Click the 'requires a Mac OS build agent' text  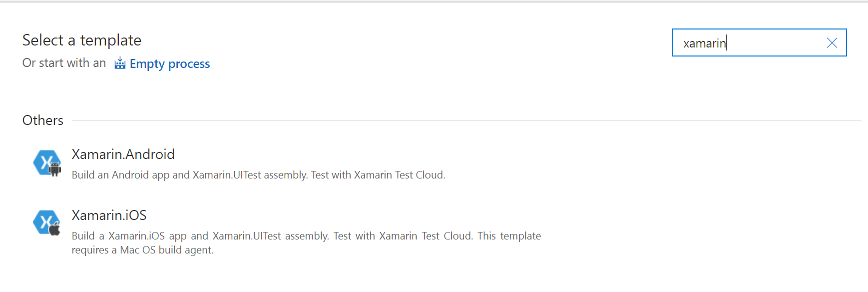pos(142,250)
